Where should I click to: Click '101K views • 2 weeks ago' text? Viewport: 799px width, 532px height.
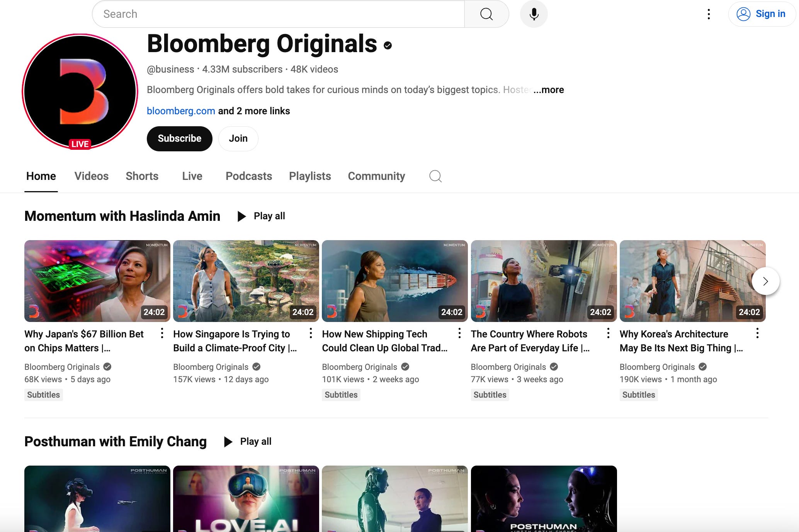pyautogui.click(x=370, y=380)
